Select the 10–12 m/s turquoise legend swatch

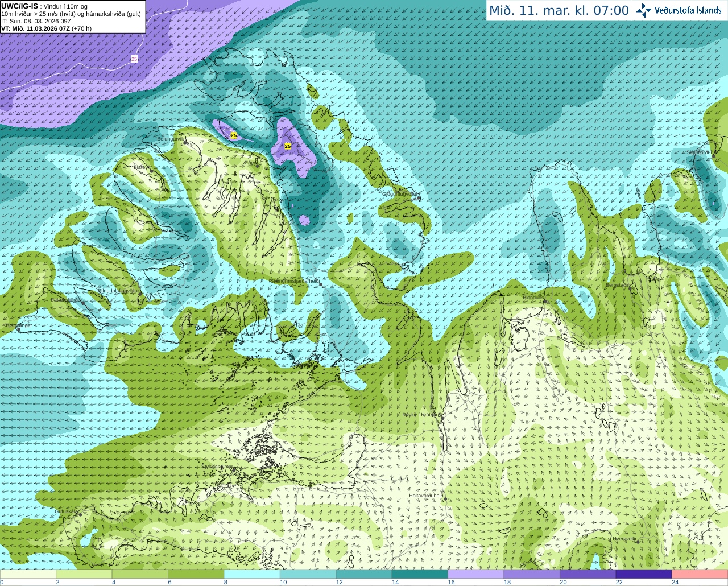tap(308, 574)
